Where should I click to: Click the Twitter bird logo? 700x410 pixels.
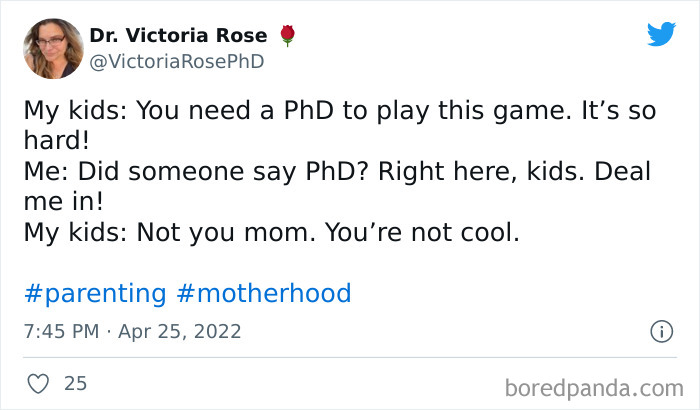[x=661, y=34]
